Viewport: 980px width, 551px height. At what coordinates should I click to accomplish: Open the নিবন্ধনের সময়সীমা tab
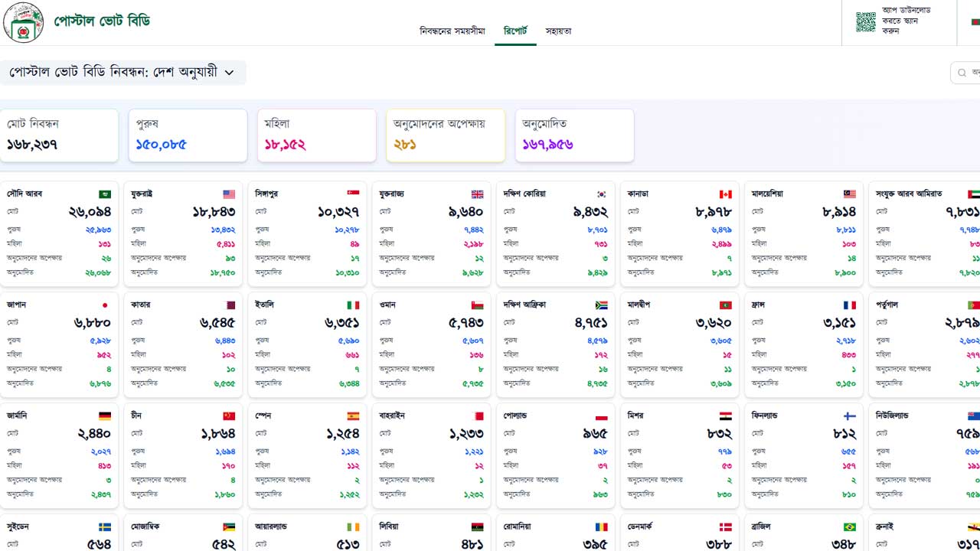pyautogui.click(x=452, y=31)
